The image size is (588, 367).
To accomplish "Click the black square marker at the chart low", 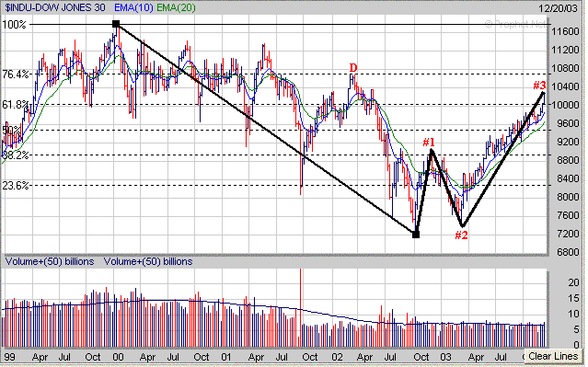I will click(416, 235).
